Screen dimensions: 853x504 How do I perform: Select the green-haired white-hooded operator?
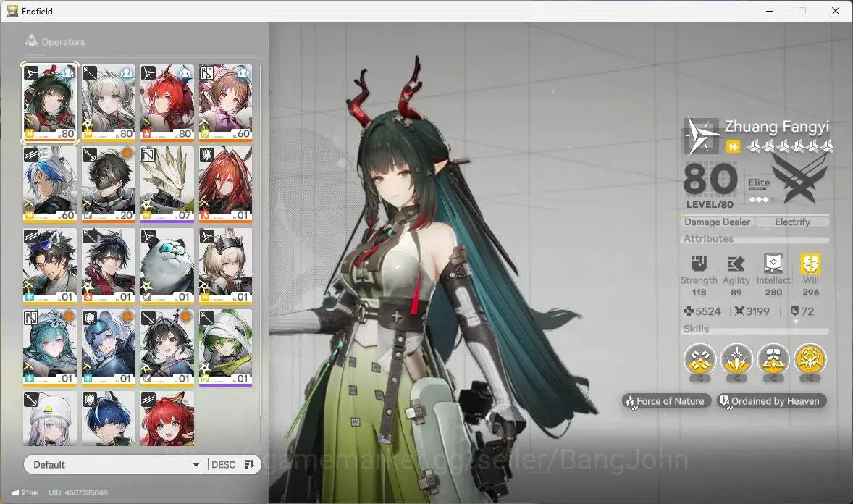pos(225,348)
